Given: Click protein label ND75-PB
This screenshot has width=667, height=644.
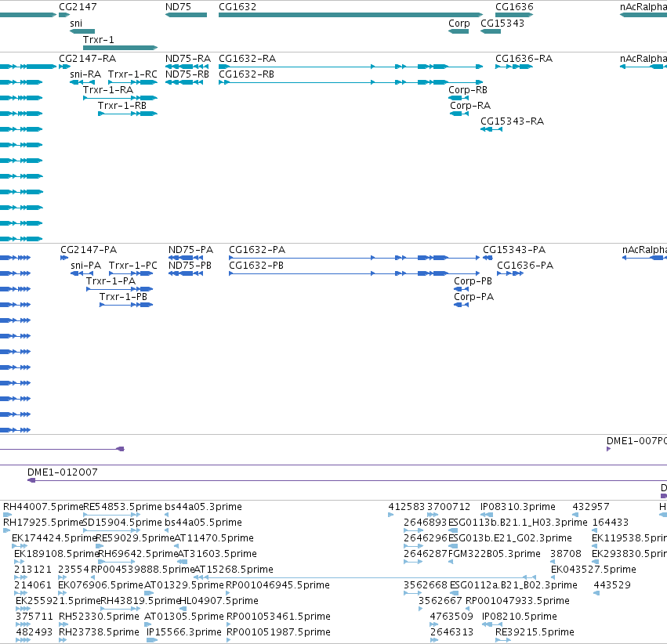Looking at the screenshot, I should coord(190,266).
